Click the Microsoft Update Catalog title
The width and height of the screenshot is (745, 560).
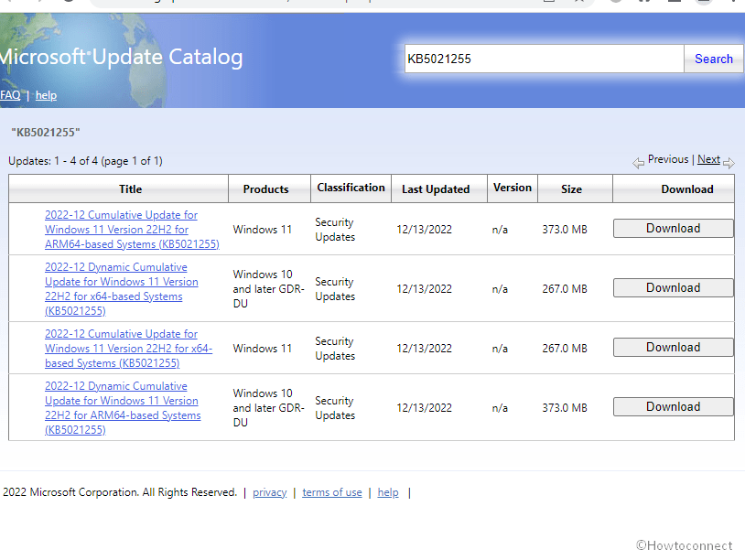[x=121, y=57]
